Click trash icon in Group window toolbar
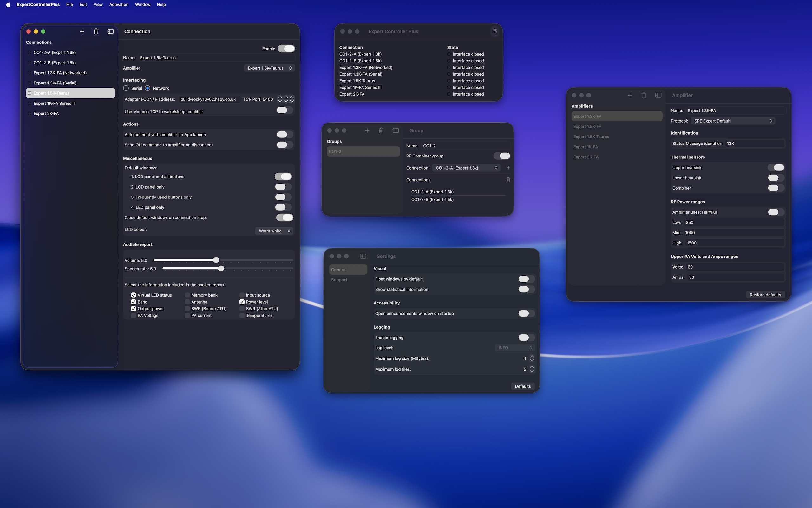The height and width of the screenshot is (508, 812). pyautogui.click(x=381, y=130)
